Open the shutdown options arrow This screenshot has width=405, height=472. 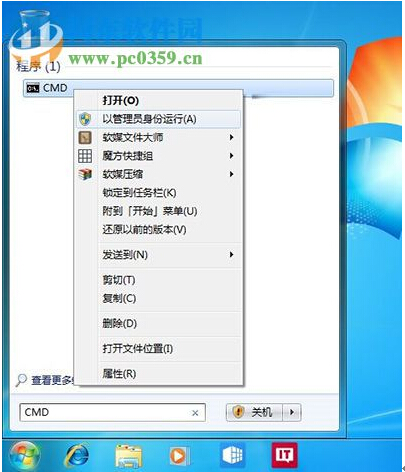click(x=292, y=412)
